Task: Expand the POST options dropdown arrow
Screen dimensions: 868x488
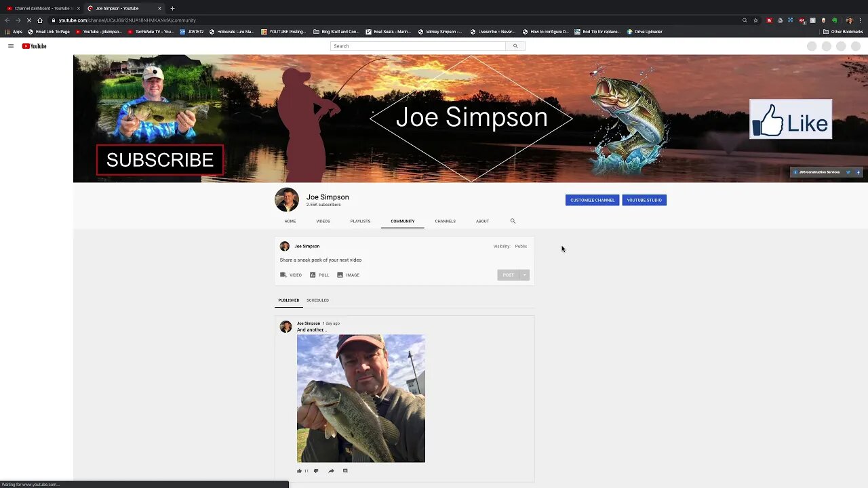Action: click(x=525, y=275)
